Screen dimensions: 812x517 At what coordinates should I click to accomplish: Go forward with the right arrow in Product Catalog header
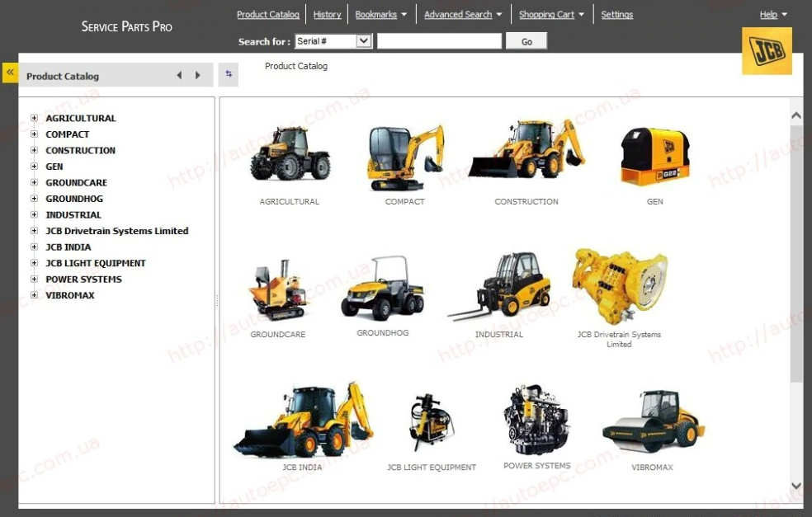(197, 76)
